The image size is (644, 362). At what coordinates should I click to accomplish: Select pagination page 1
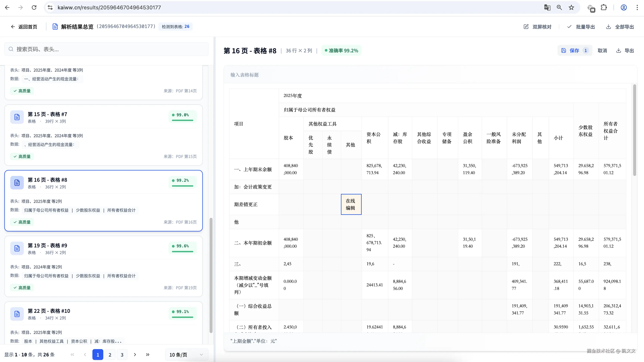(x=98, y=355)
